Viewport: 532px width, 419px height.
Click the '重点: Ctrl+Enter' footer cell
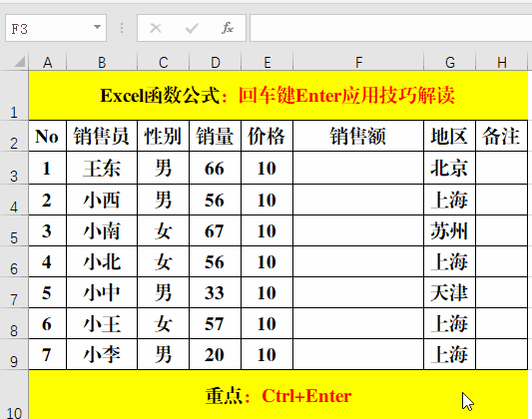278,395
